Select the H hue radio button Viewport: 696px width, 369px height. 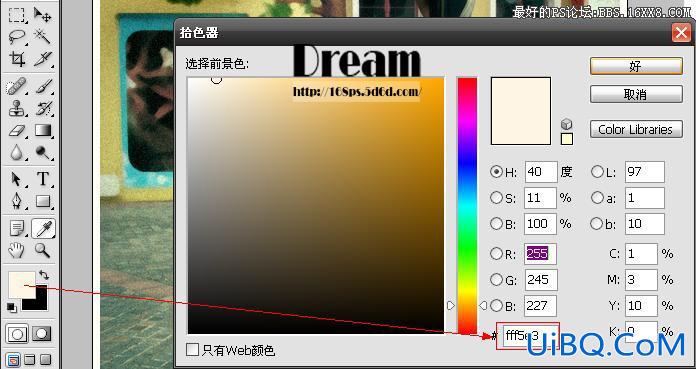496,172
